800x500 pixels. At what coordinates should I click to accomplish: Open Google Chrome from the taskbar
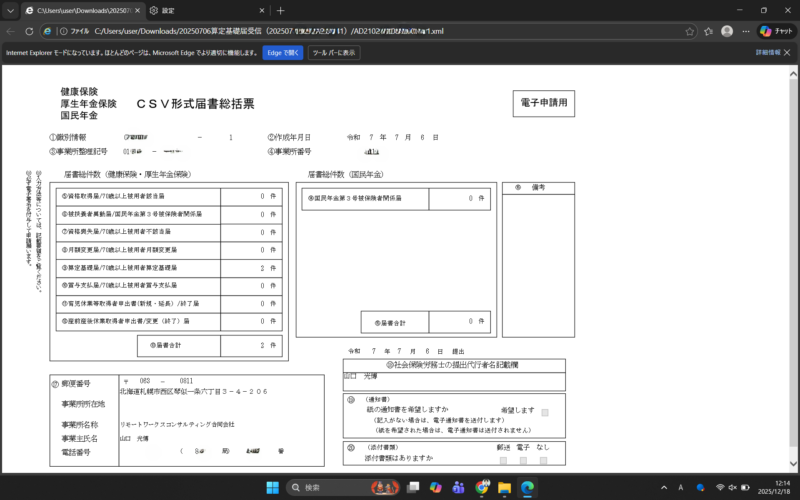click(481, 487)
